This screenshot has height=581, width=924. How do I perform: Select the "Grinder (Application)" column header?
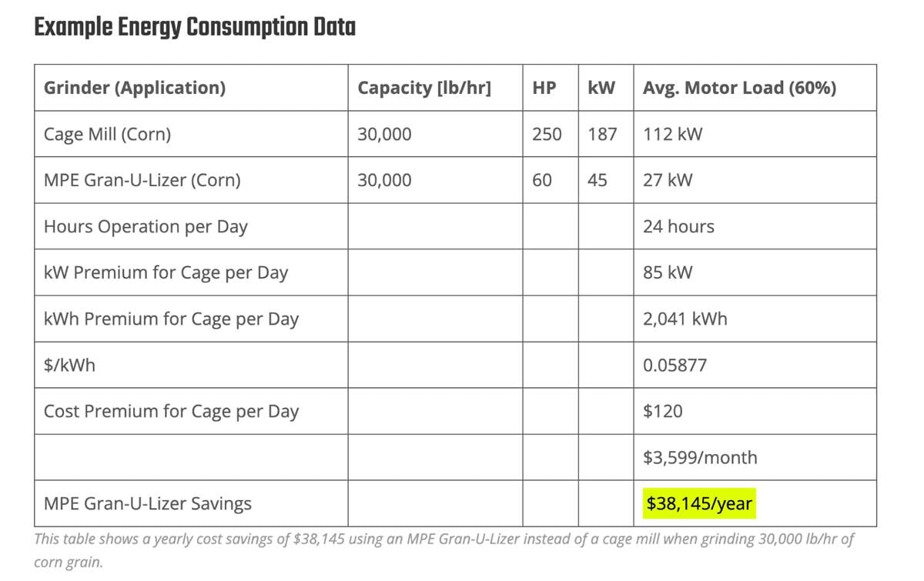click(135, 88)
